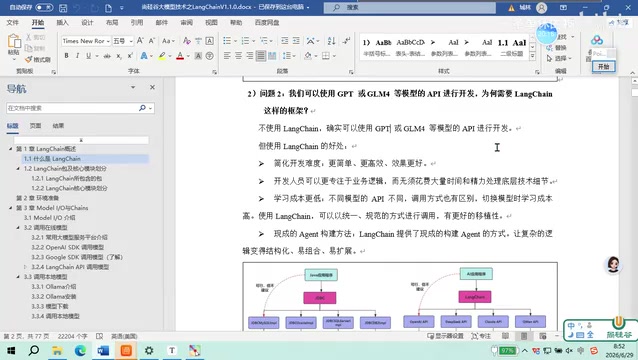Image resolution: width=638 pixels, height=360 pixels.
Task: Click the Grow Font icon
Action: click(140, 41)
